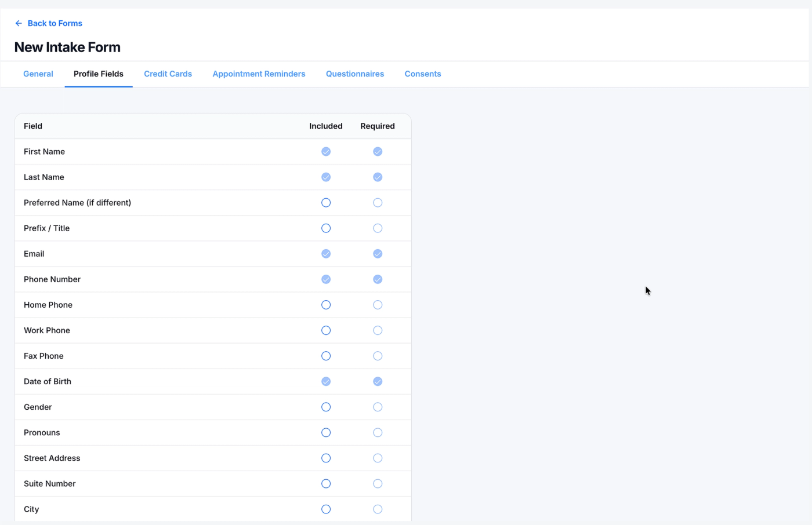Select the Prefix / Title label

[x=46, y=228]
